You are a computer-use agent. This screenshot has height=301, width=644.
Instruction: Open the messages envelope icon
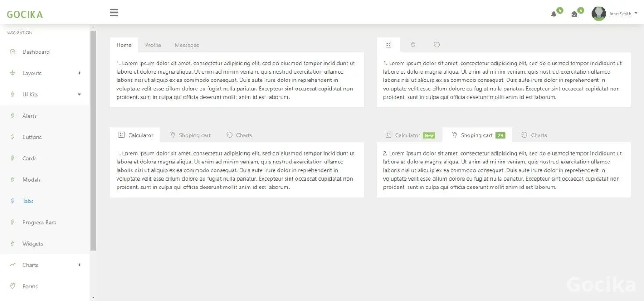(x=574, y=14)
